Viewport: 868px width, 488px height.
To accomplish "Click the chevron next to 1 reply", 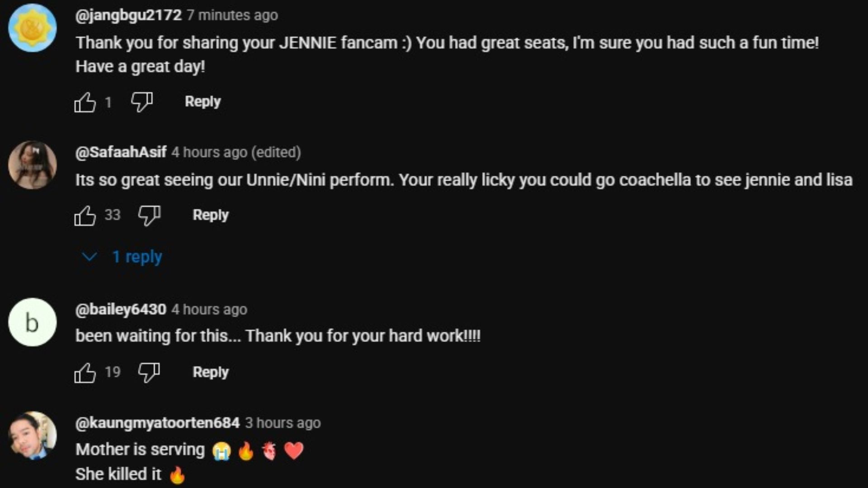I will (x=89, y=257).
